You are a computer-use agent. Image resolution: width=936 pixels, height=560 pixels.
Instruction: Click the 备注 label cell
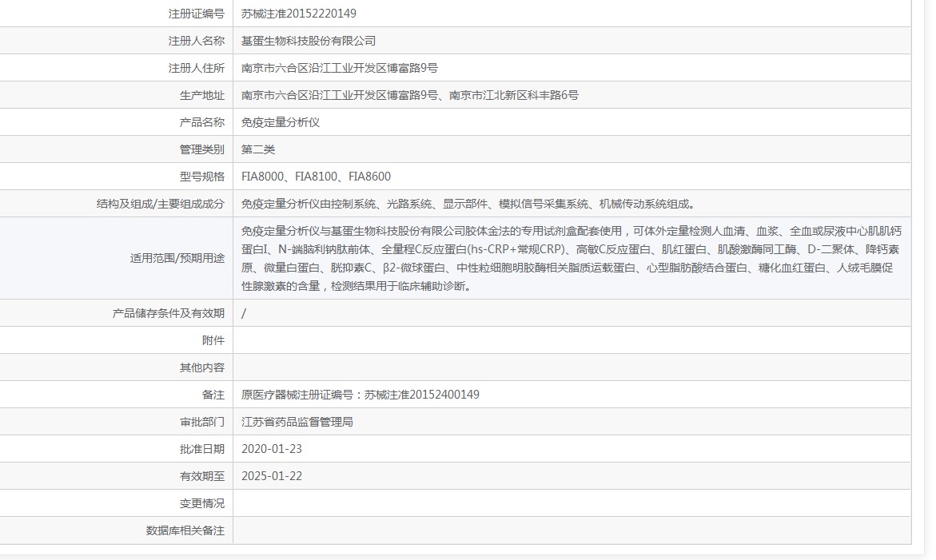pyautogui.click(x=213, y=395)
